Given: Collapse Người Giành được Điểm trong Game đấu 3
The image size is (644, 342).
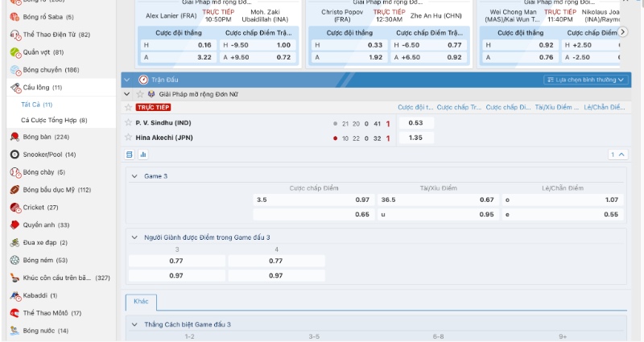Looking at the screenshot, I should click(134, 237).
